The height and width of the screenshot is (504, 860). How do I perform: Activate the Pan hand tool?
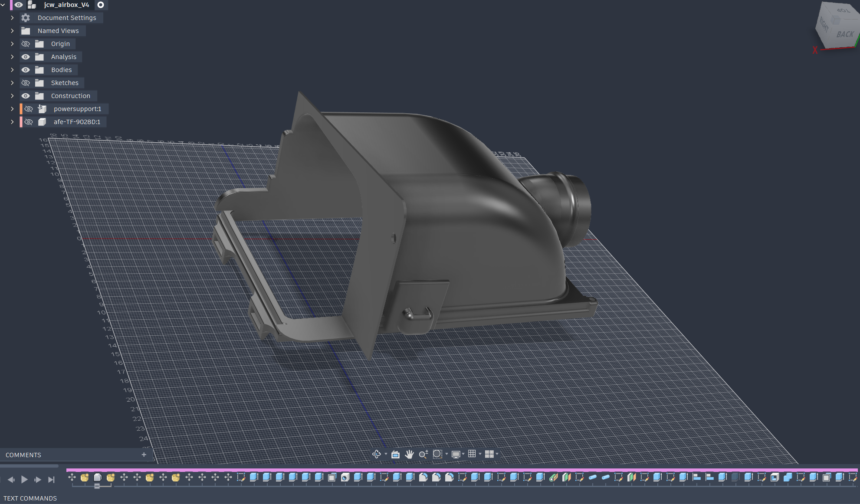point(409,454)
